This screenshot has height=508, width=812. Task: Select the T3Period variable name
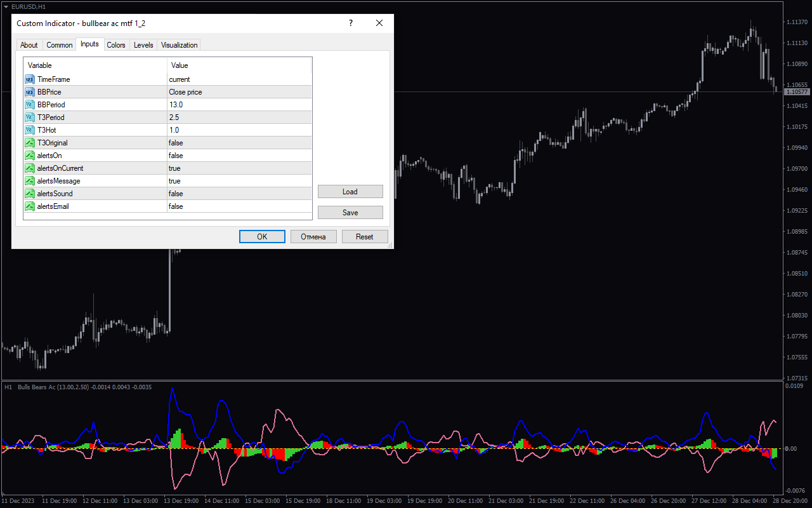tap(51, 117)
